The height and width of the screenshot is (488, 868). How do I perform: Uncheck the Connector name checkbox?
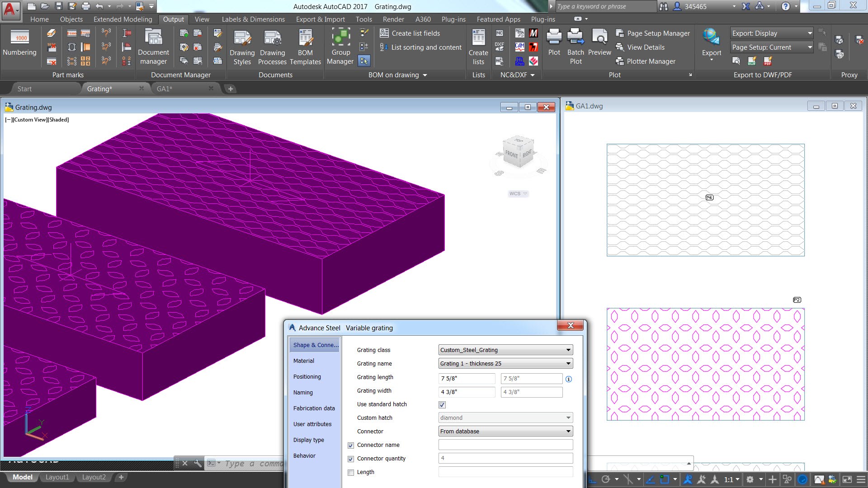click(351, 445)
